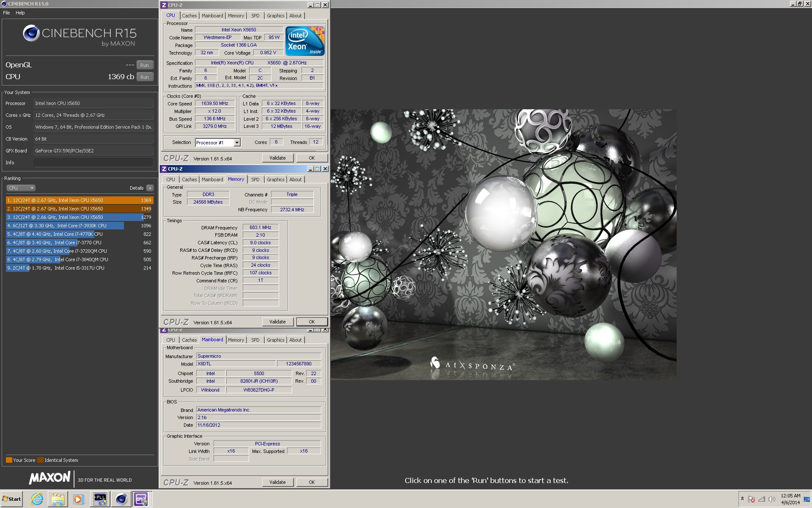Show hidden system tray icons

[x=742, y=499]
